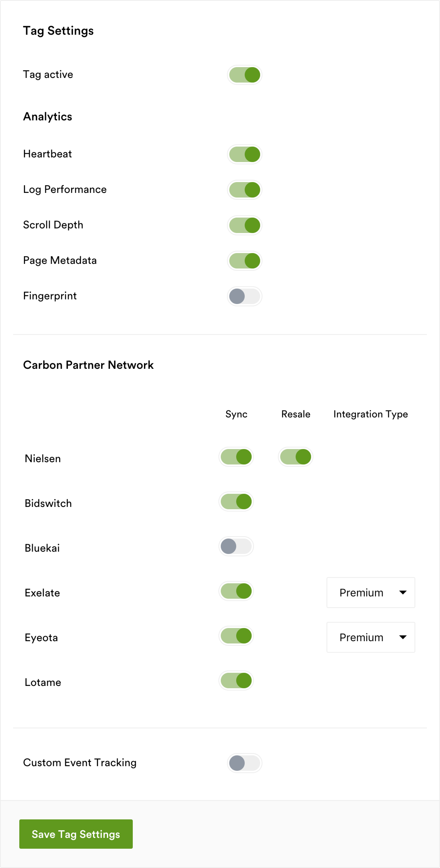Open Exelate Integration Type dropdown
The height and width of the screenshot is (868, 440).
(371, 593)
